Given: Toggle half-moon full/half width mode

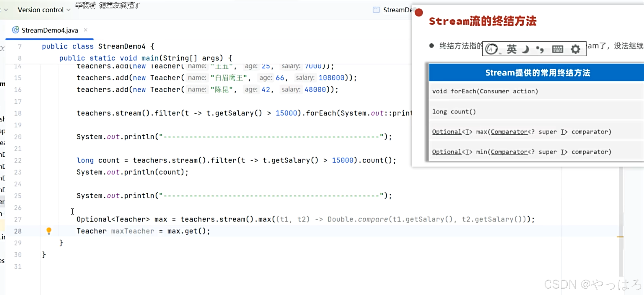Looking at the screenshot, I should [x=526, y=49].
